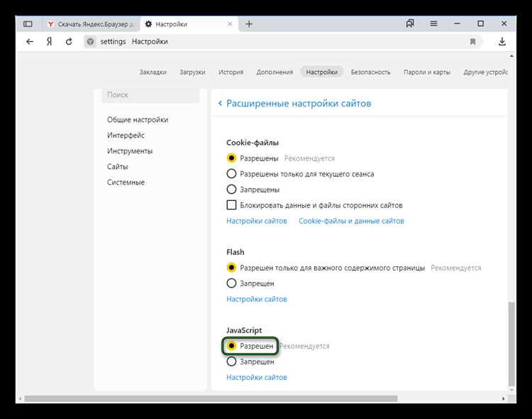Reload the page

69,41
